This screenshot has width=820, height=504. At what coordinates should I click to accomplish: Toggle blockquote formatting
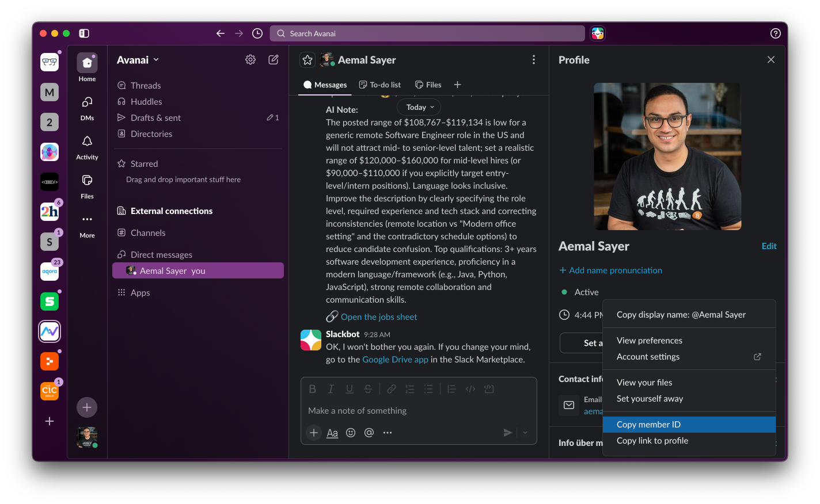coord(452,389)
